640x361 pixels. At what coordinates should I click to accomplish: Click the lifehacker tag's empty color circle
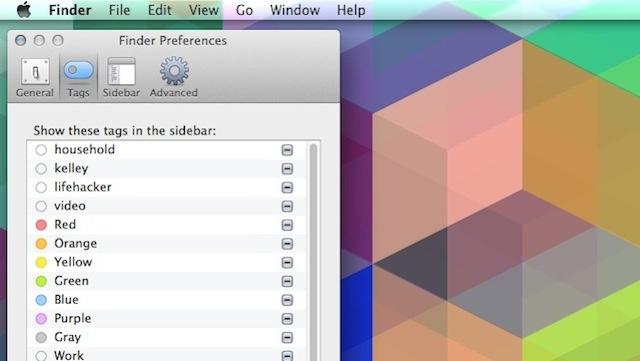(x=41, y=187)
